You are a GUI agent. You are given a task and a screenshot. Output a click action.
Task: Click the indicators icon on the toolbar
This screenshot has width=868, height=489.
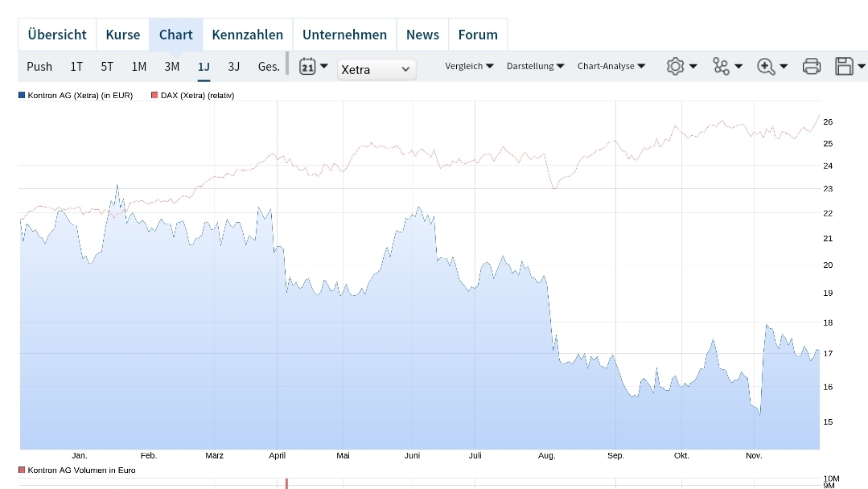[722, 66]
